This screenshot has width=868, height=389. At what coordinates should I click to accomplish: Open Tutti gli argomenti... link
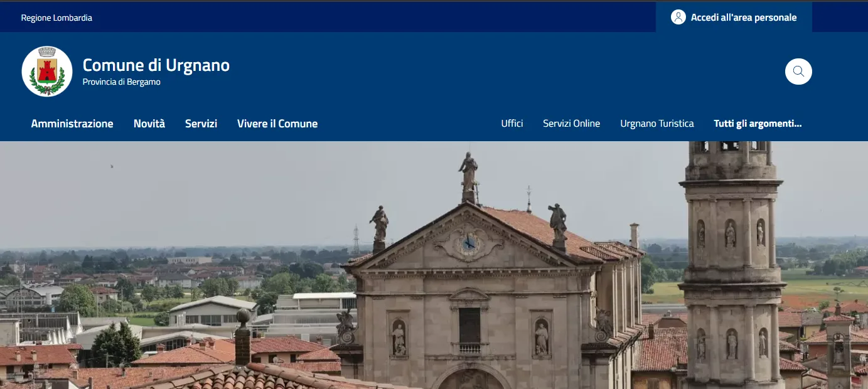(x=758, y=124)
